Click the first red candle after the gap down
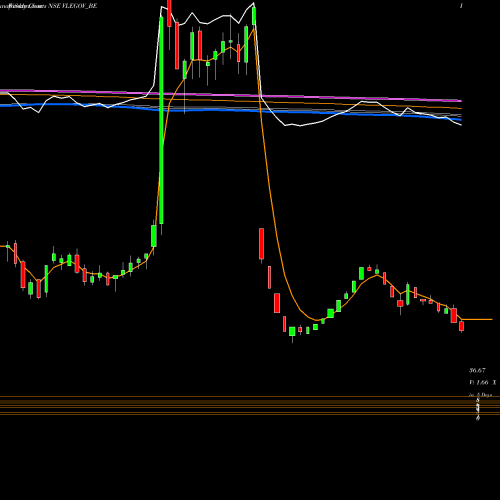The image size is (500, 500). (x=261, y=244)
